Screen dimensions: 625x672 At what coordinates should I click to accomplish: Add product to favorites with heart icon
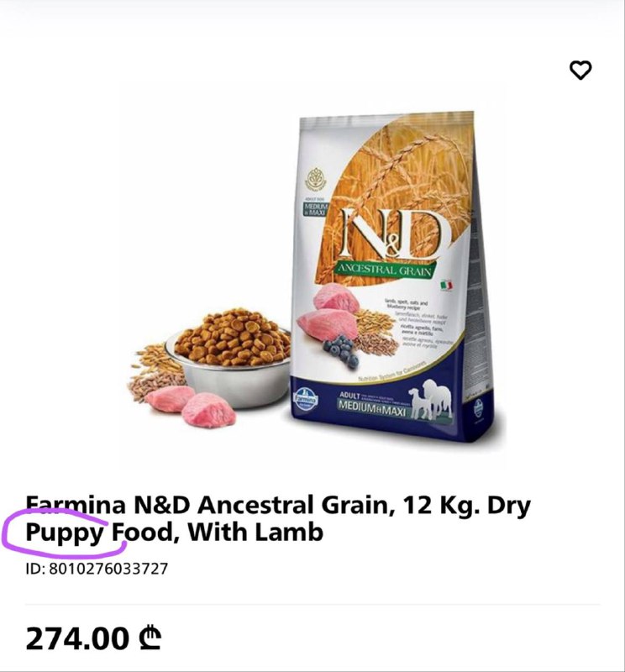click(580, 70)
